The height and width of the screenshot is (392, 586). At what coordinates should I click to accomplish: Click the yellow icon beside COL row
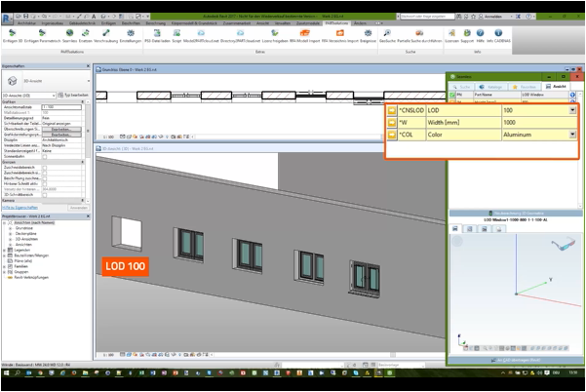pos(392,136)
